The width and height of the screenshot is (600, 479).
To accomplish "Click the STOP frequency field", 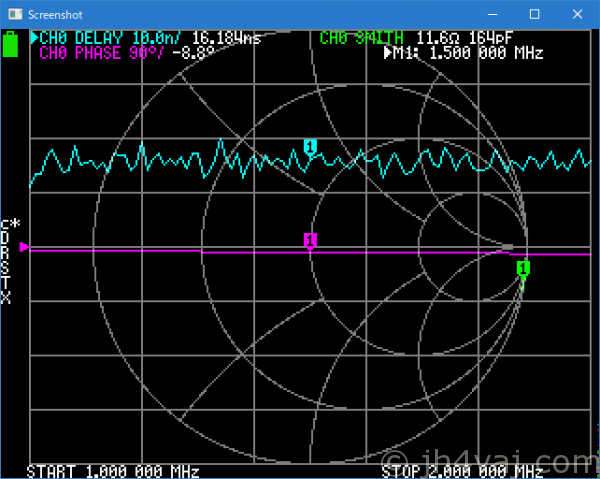I will 462,471.
